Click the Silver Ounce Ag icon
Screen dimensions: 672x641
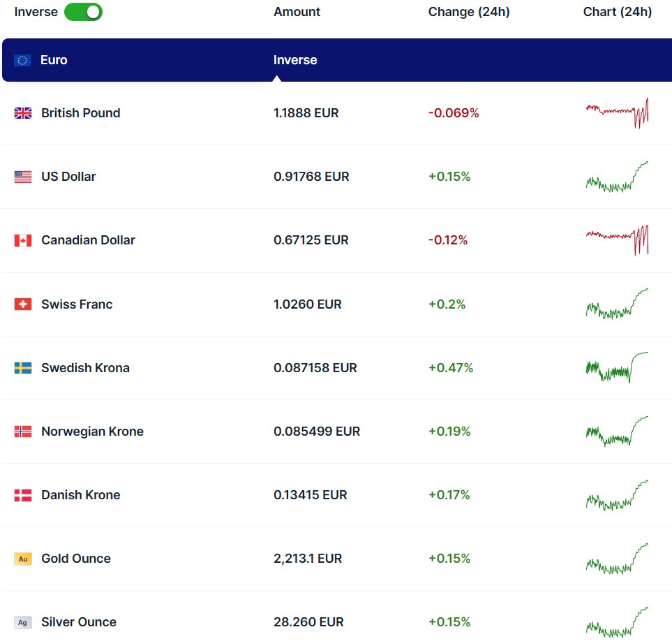(23, 622)
